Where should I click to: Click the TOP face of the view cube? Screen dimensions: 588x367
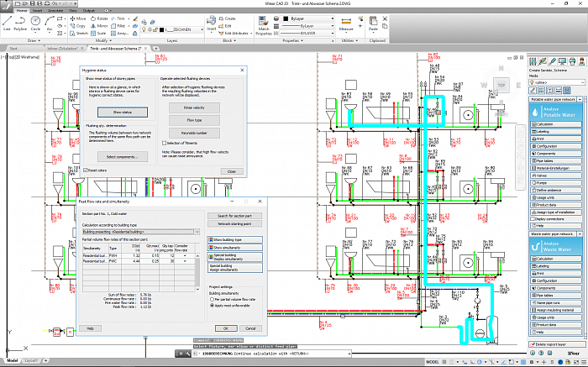tap(501, 85)
